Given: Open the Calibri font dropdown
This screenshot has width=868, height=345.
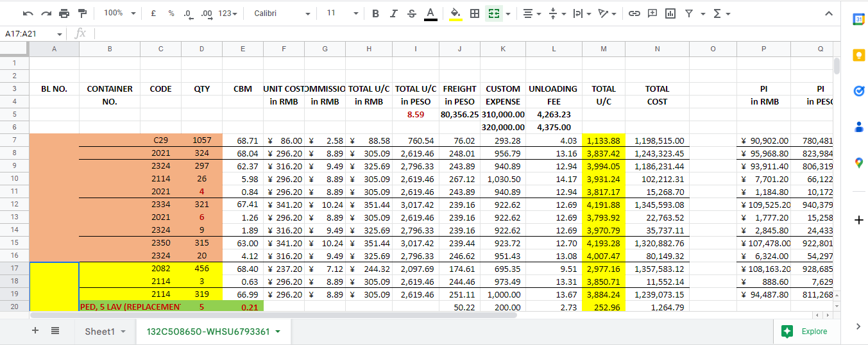Looking at the screenshot, I should point(282,13).
